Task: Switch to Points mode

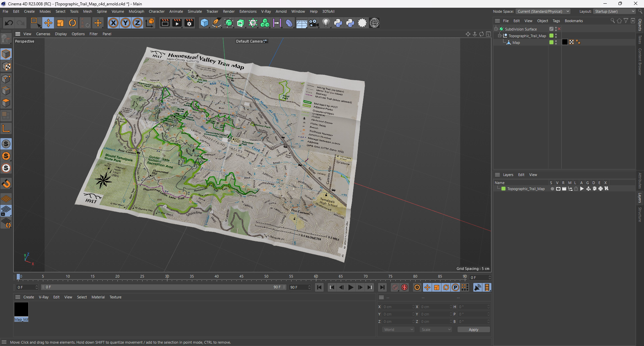Action: click(x=6, y=79)
